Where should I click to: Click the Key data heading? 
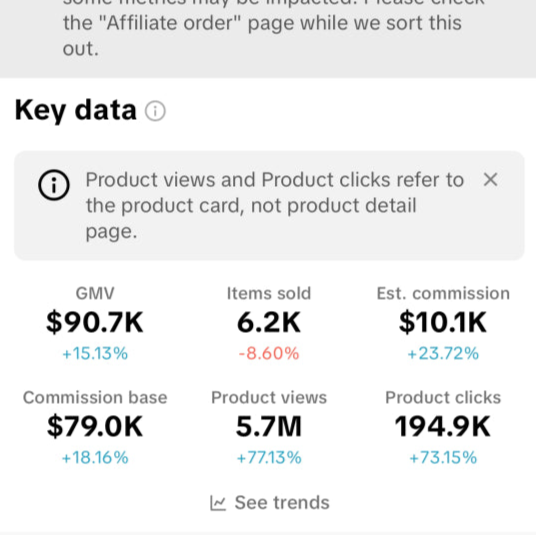pos(76,111)
